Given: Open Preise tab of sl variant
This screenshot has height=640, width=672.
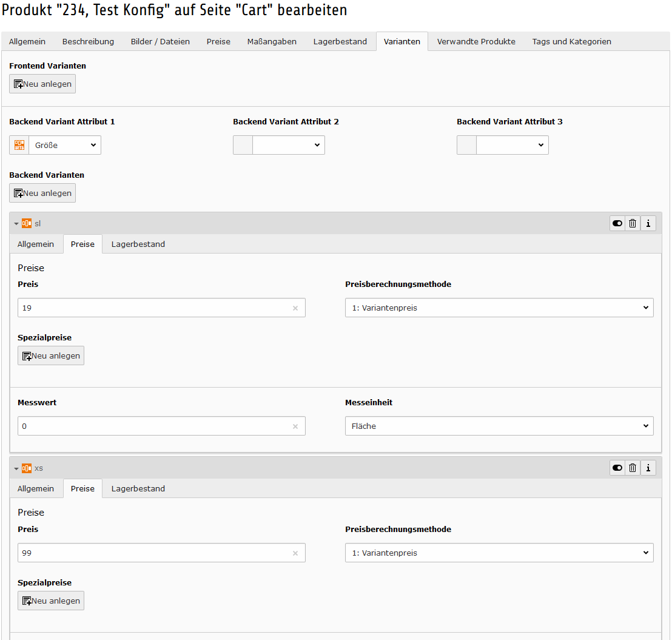Looking at the screenshot, I should (82, 244).
